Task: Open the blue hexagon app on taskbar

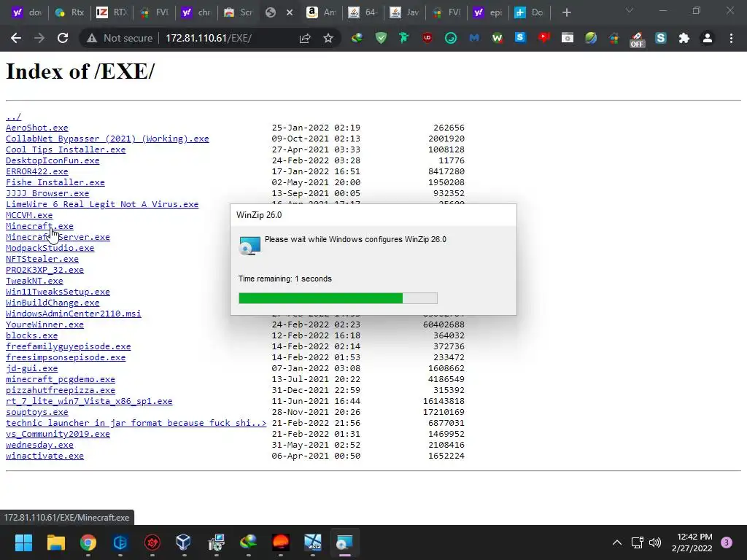Action: pyautogui.click(x=120, y=542)
